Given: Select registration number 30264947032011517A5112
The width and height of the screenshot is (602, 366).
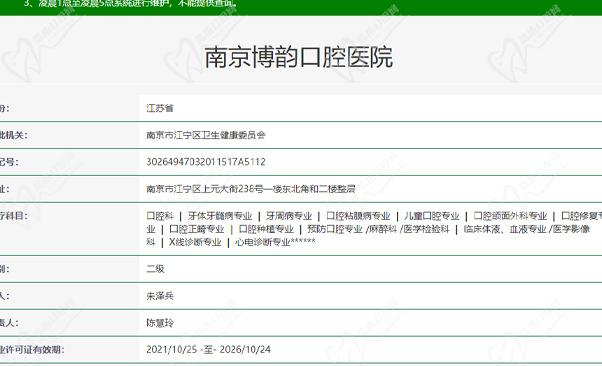Looking at the screenshot, I should 206,162.
